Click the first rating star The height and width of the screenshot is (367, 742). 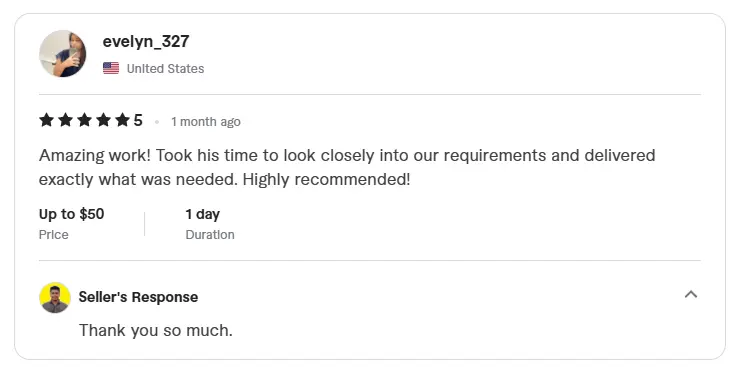tap(46, 120)
